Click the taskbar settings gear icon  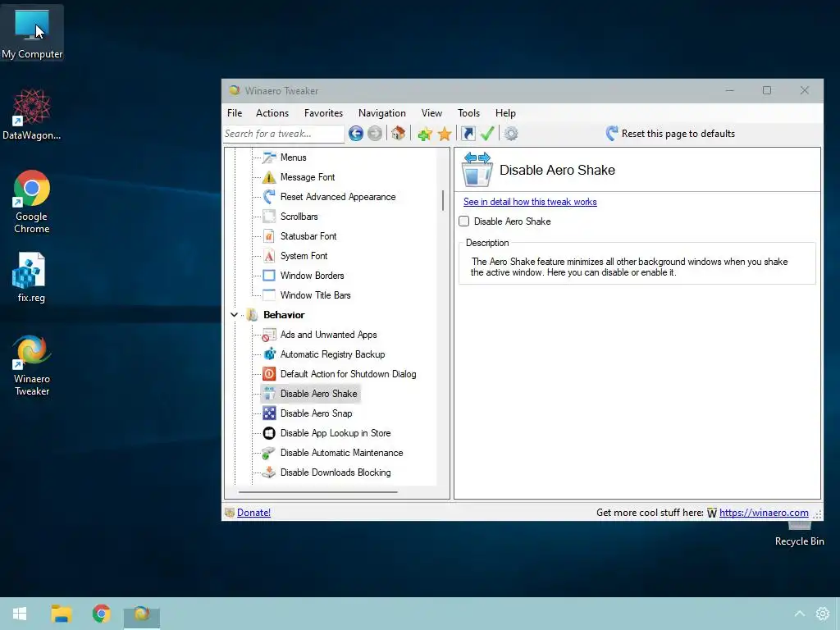tap(822, 614)
